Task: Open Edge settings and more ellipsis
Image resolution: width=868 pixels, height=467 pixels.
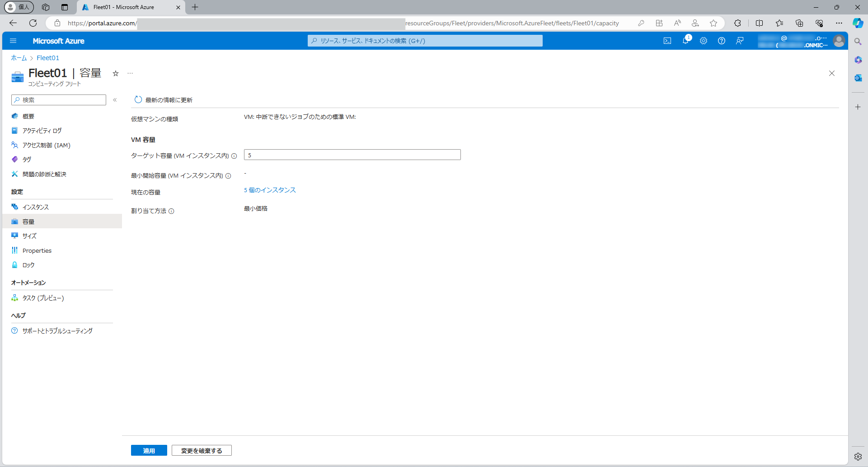Action: click(x=839, y=23)
